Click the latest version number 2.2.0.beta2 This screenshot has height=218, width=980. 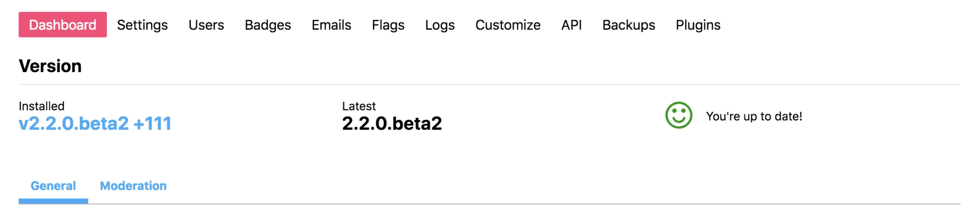[x=392, y=123]
